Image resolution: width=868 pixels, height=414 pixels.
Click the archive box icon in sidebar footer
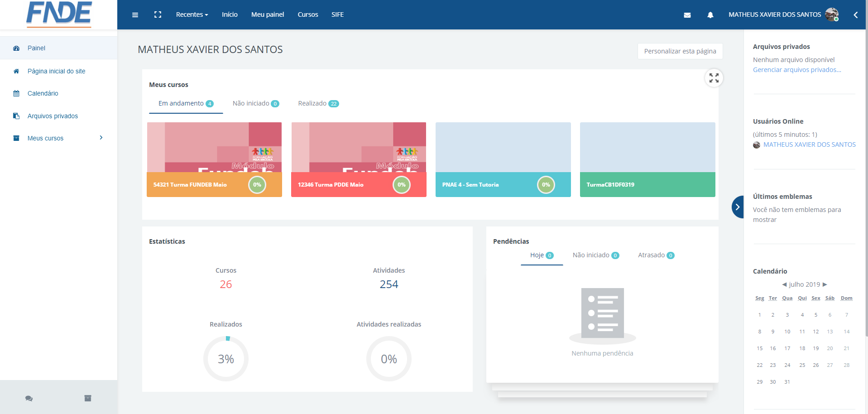[x=88, y=398]
